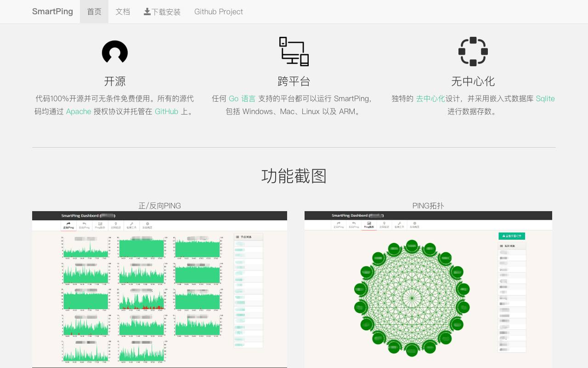
Task: Open the 正/反向PING dashboard screenshot
Action: pos(159,289)
